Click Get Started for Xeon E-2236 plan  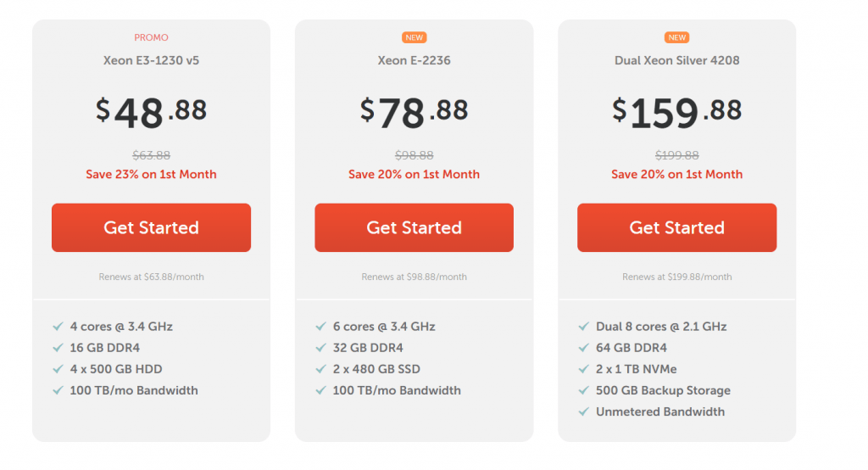pyautogui.click(x=414, y=227)
